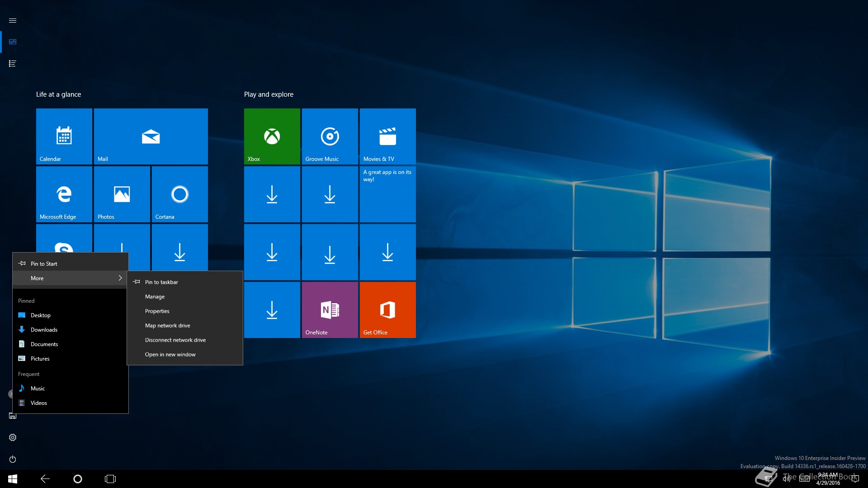The height and width of the screenshot is (488, 868).
Task: Select Map network drive
Action: [185, 325]
